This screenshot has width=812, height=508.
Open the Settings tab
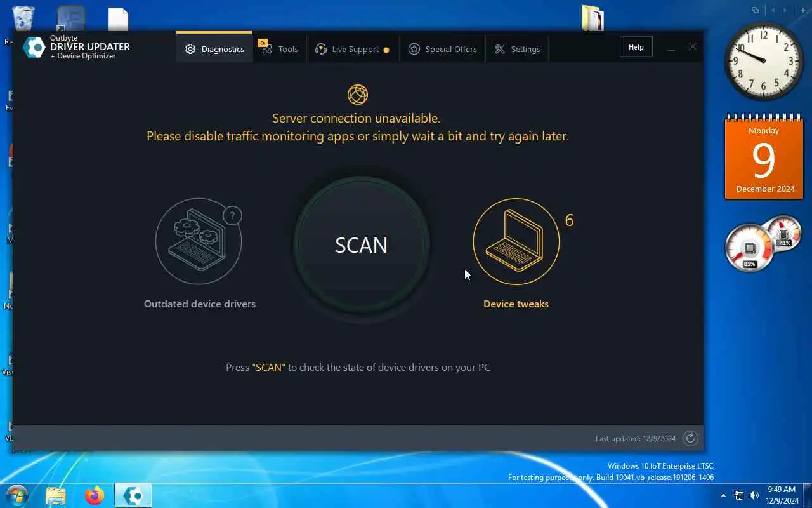click(x=517, y=49)
